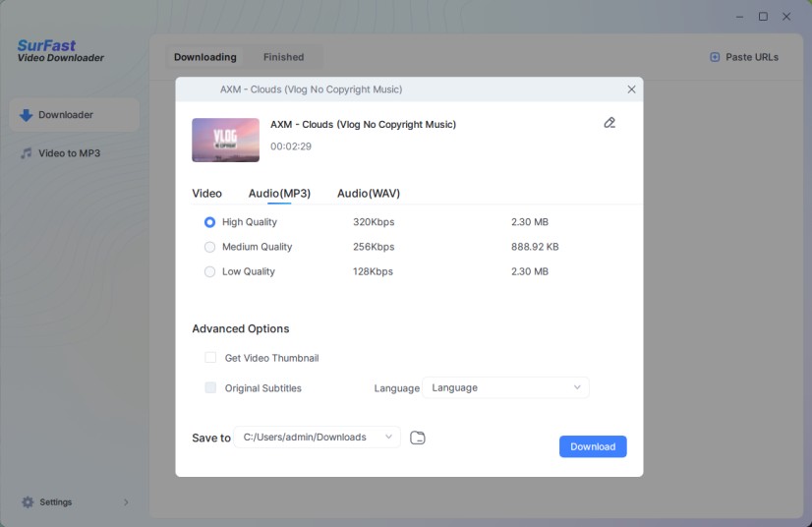Click the SurFast Video Downloader logo
Viewport: 812px width, 527px height.
click(61, 51)
